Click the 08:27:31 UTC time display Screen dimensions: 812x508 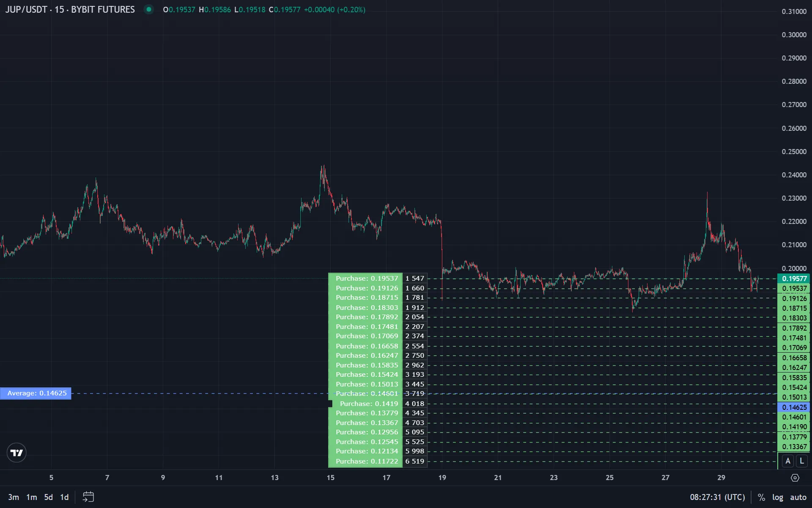718,497
